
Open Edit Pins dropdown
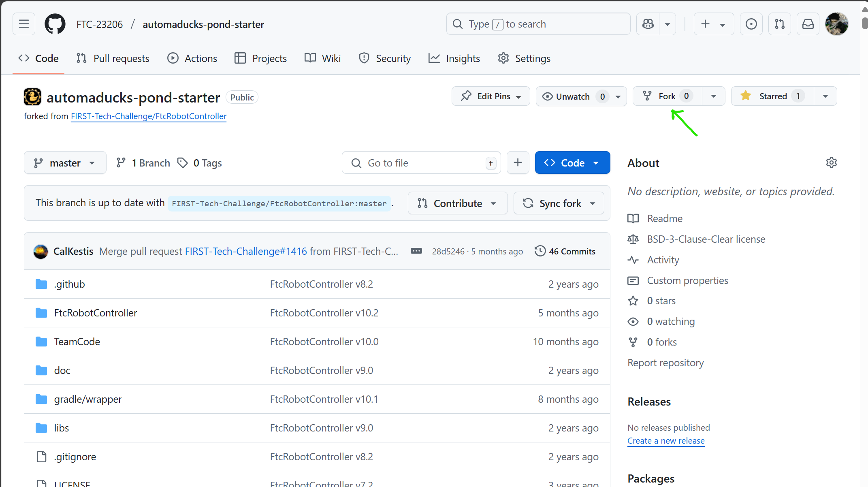pos(491,96)
